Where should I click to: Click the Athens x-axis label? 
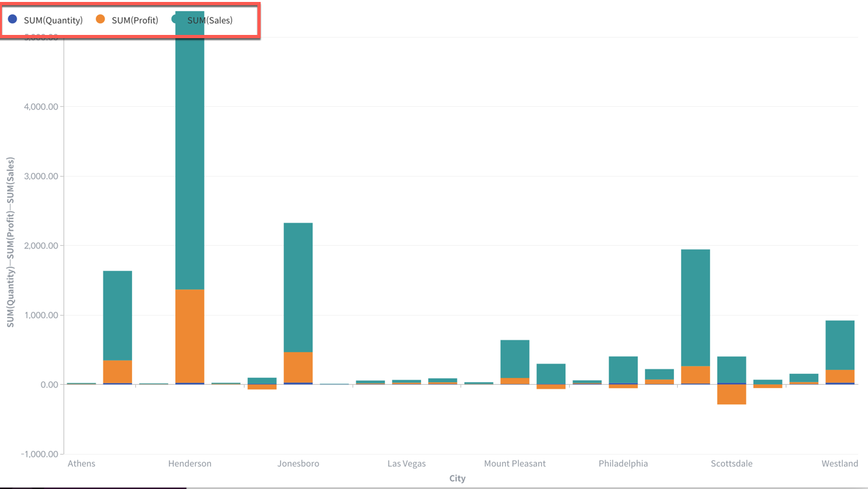pyautogui.click(x=81, y=463)
